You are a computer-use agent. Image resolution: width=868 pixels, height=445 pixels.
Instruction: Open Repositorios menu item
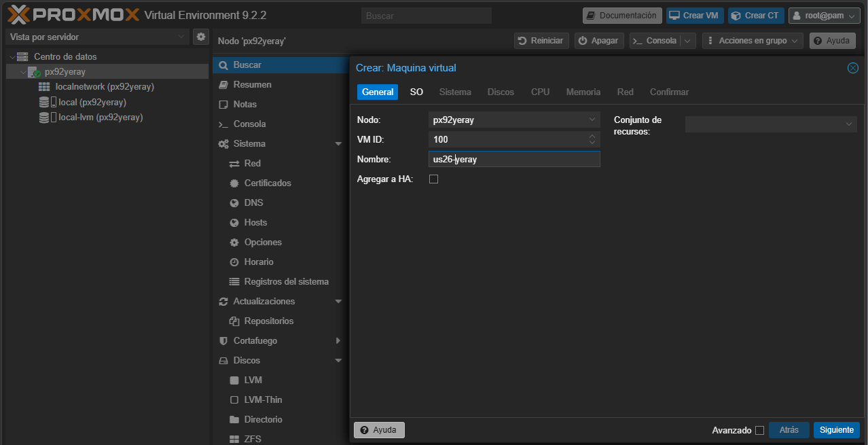281,321
